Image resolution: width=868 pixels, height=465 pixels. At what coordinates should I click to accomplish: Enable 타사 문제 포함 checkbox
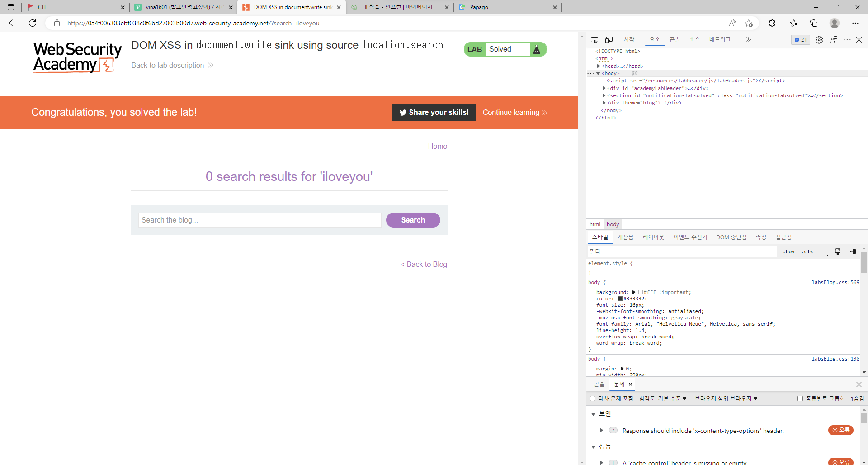click(x=593, y=399)
